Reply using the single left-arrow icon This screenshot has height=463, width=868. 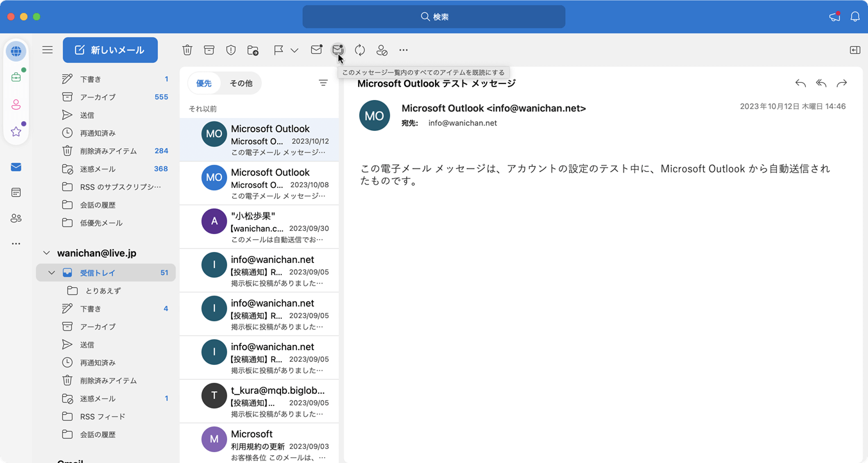(801, 83)
